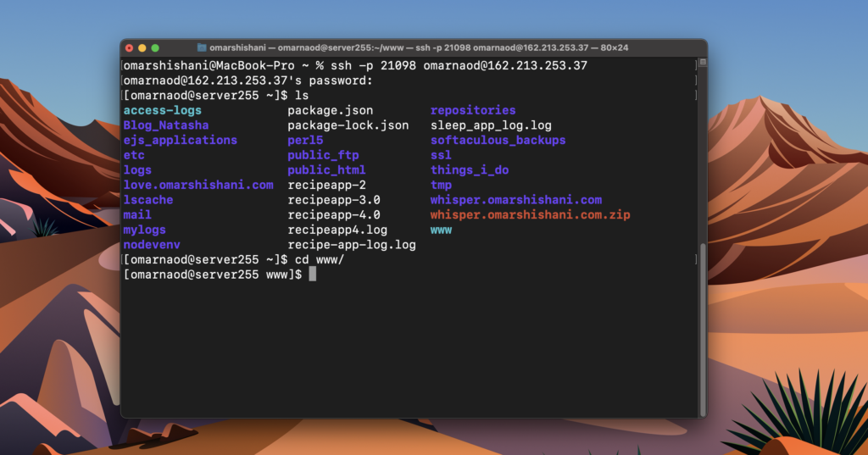Viewport: 868px width, 455px height.
Task: Click the password prompt line
Action: click(x=248, y=80)
